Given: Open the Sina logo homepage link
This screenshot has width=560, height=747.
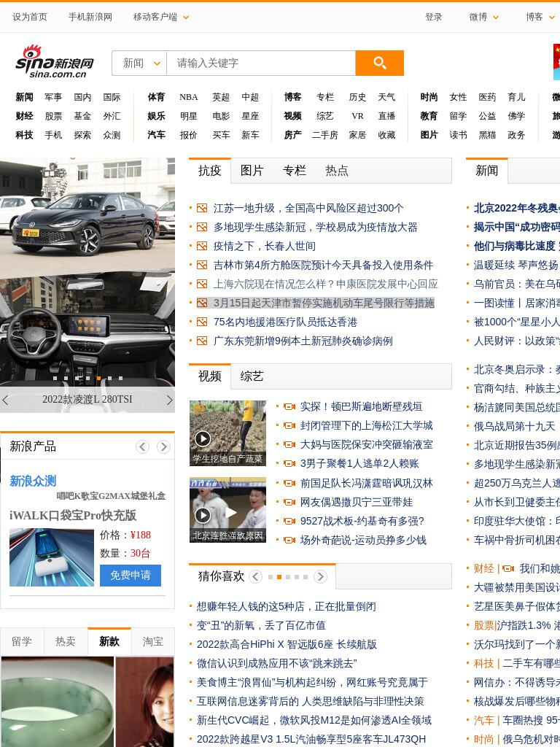Looking at the screenshot, I should (x=54, y=62).
